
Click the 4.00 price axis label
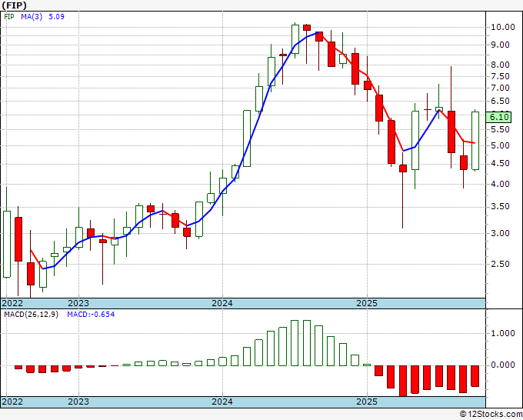[x=500, y=184]
